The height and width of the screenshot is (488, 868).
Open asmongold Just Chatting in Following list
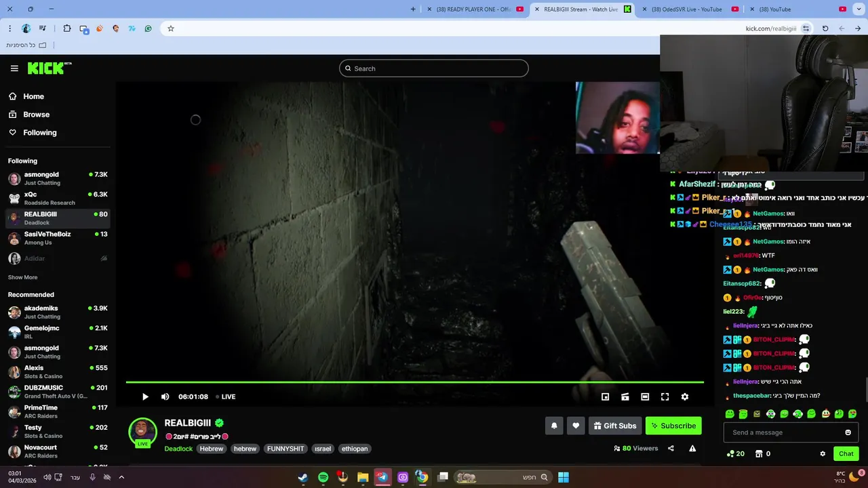58,178
